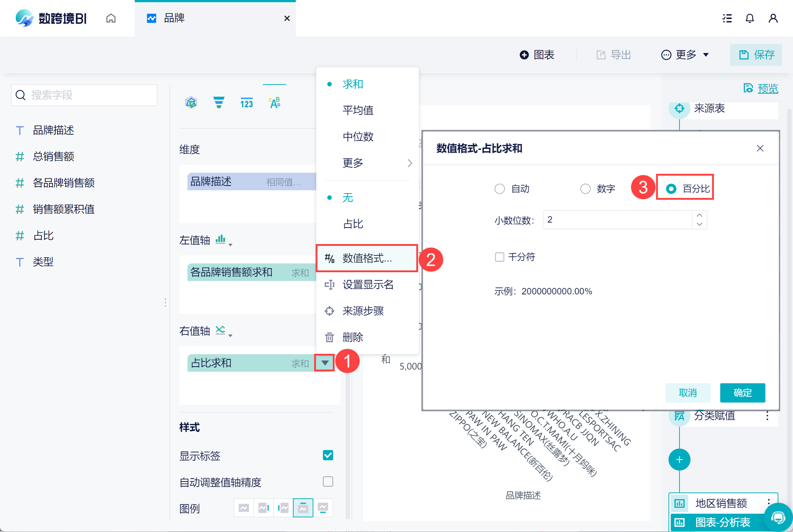Expand the 更多 dropdown in toolbar

[x=685, y=55]
